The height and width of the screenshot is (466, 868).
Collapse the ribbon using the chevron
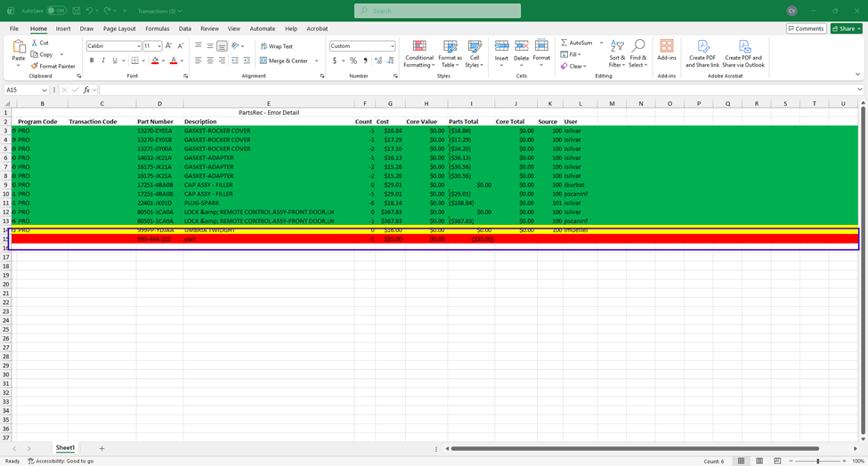tap(857, 75)
